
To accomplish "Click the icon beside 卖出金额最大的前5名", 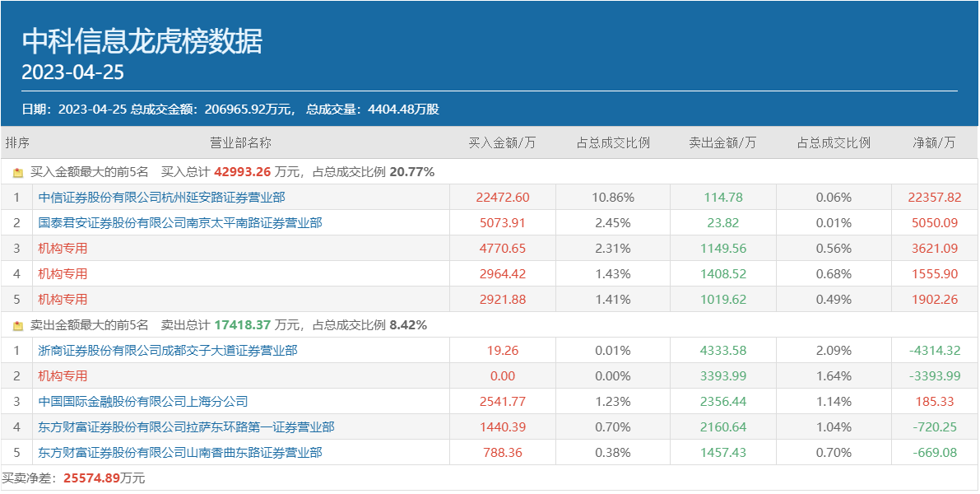I will coord(18,326).
